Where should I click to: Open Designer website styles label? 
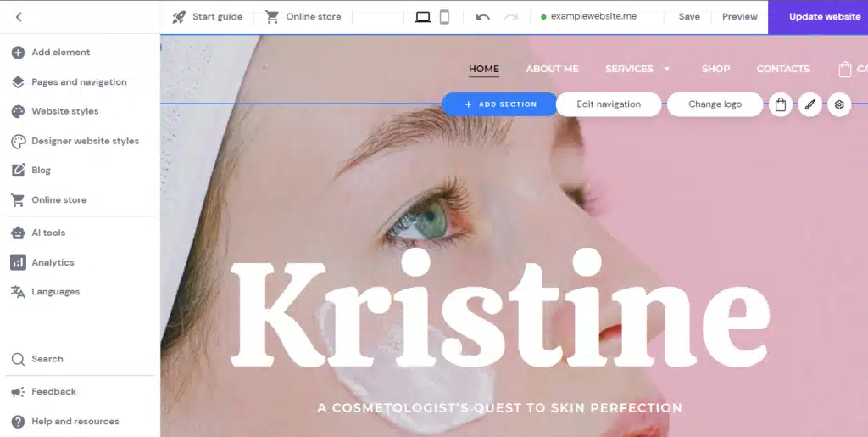tap(86, 141)
